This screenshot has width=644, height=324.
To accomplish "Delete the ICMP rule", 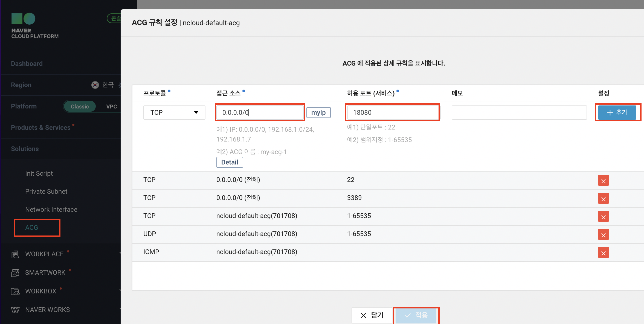I will coord(603,253).
